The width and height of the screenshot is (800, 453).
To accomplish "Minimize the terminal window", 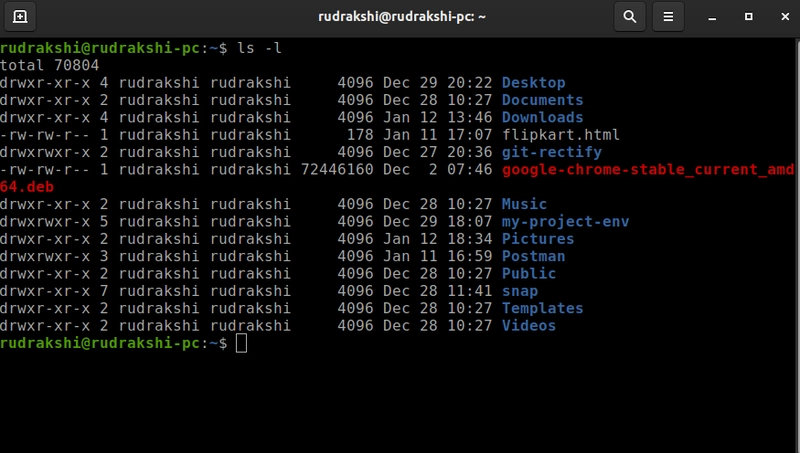I will pos(712,17).
